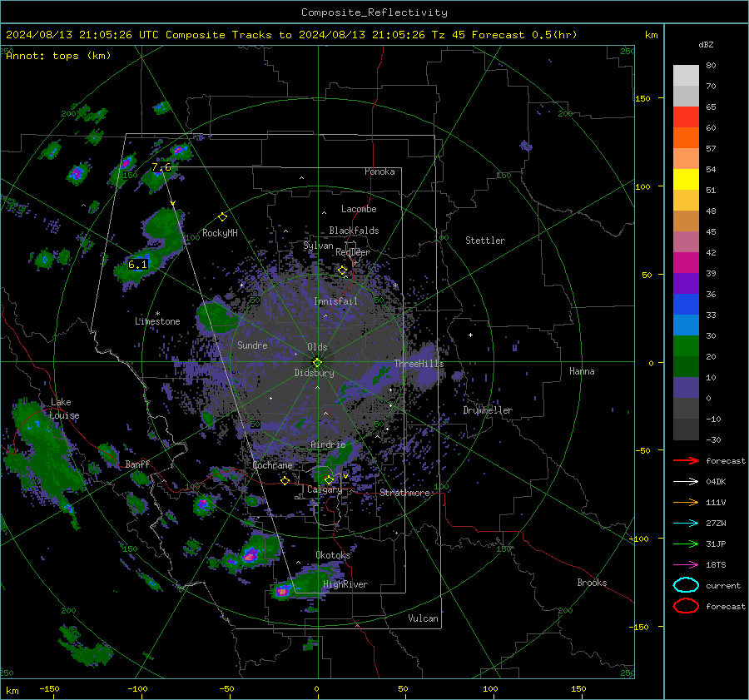Viewport: 749px width, 700px height.
Task: Click the Strathmore city label
Action: tap(404, 493)
